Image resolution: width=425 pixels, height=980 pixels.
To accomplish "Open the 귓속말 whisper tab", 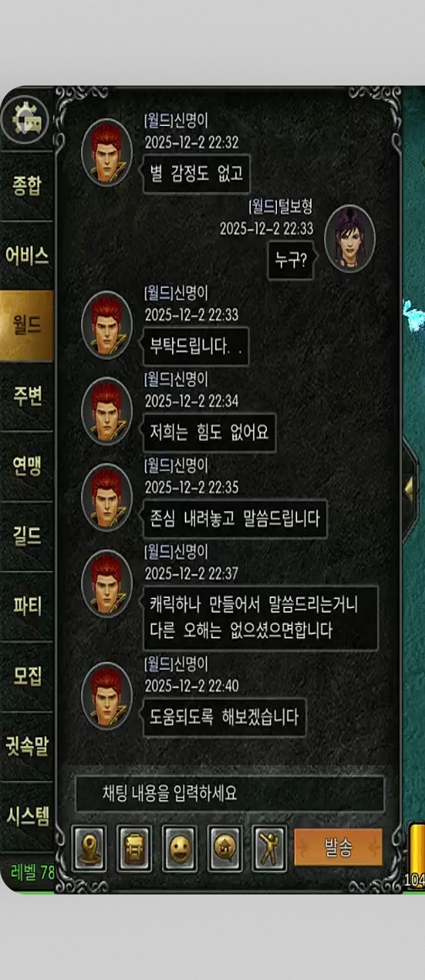I will click(x=27, y=746).
